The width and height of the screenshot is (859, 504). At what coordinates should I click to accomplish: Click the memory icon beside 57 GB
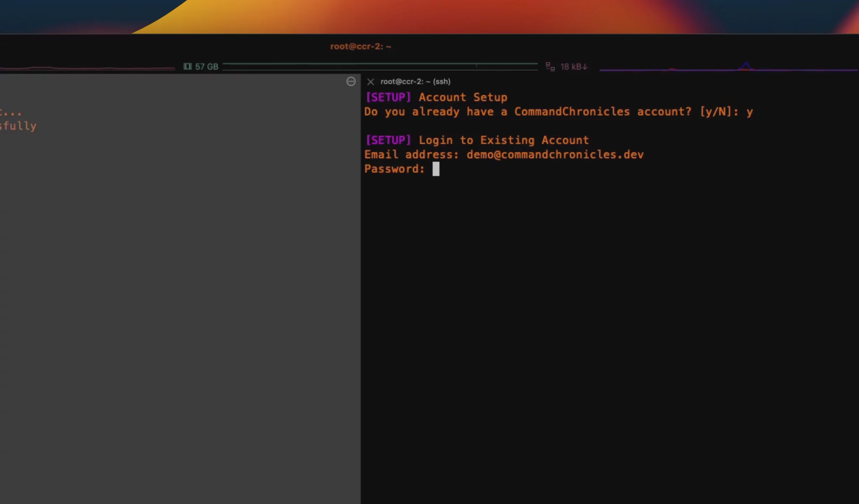(x=187, y=67)
